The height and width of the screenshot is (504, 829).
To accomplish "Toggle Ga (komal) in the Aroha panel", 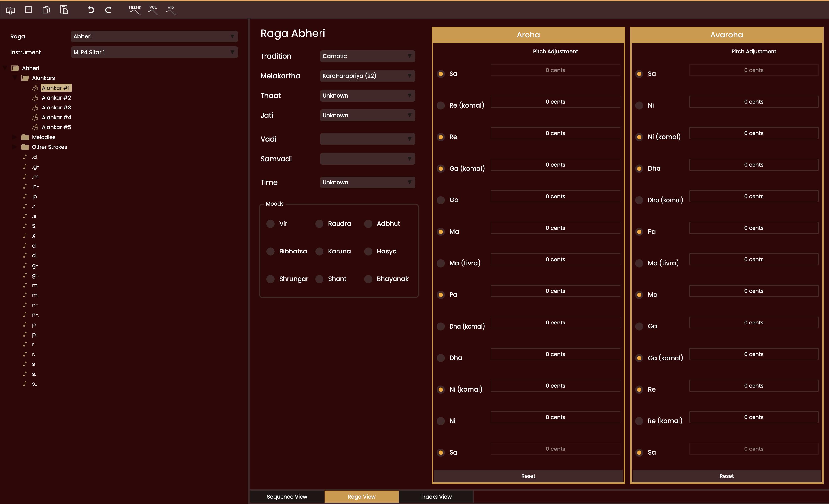I will click(441, 168).
